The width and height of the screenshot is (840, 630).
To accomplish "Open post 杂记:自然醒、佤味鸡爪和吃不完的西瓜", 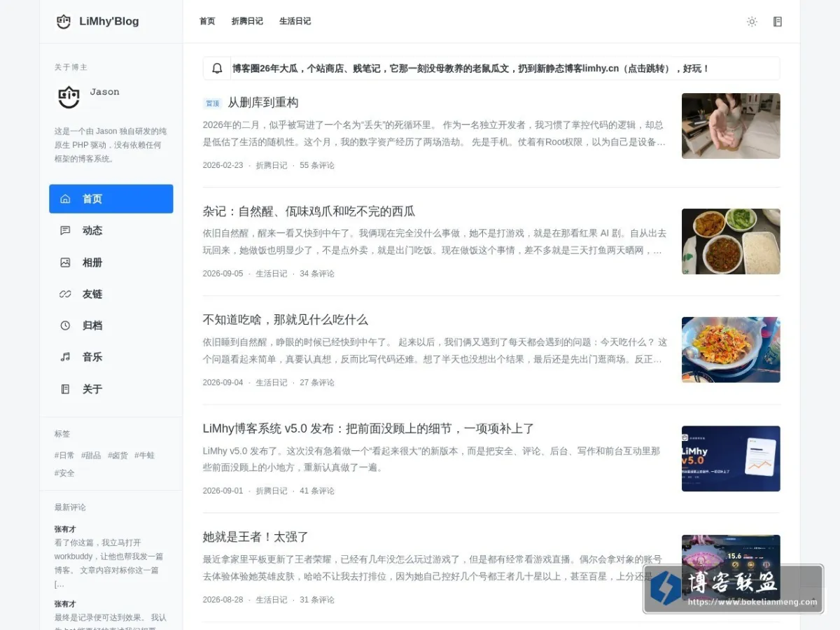I will tap(309, 211).
